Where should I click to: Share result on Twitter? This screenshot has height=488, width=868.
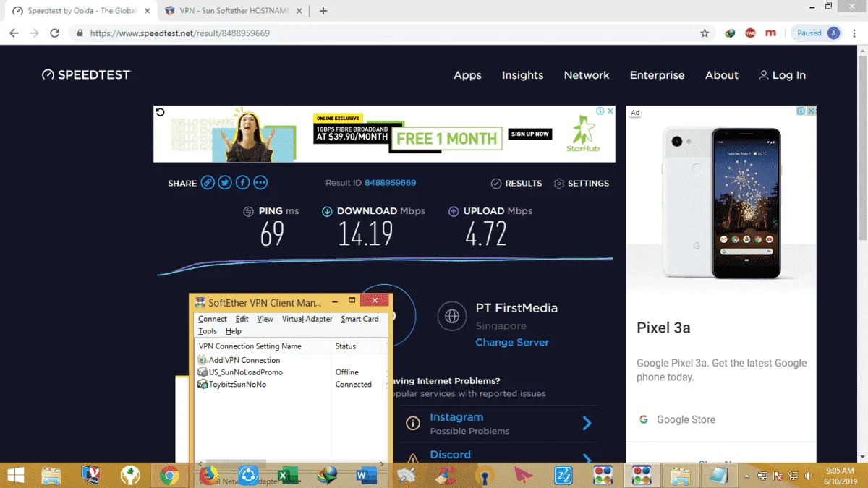click(225, 183)
